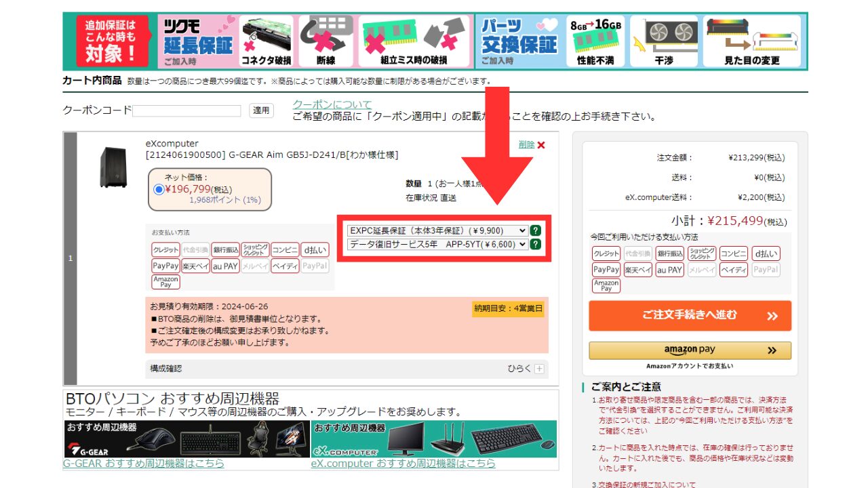Click the help icon beside データ復旧サービス5年

[x=536, y=245]
